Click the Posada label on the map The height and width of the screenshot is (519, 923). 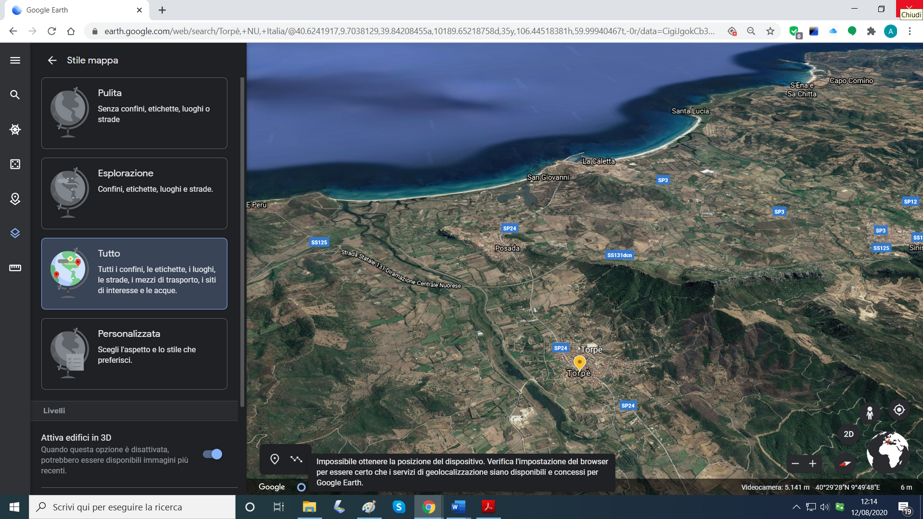[x=507, y=248]
